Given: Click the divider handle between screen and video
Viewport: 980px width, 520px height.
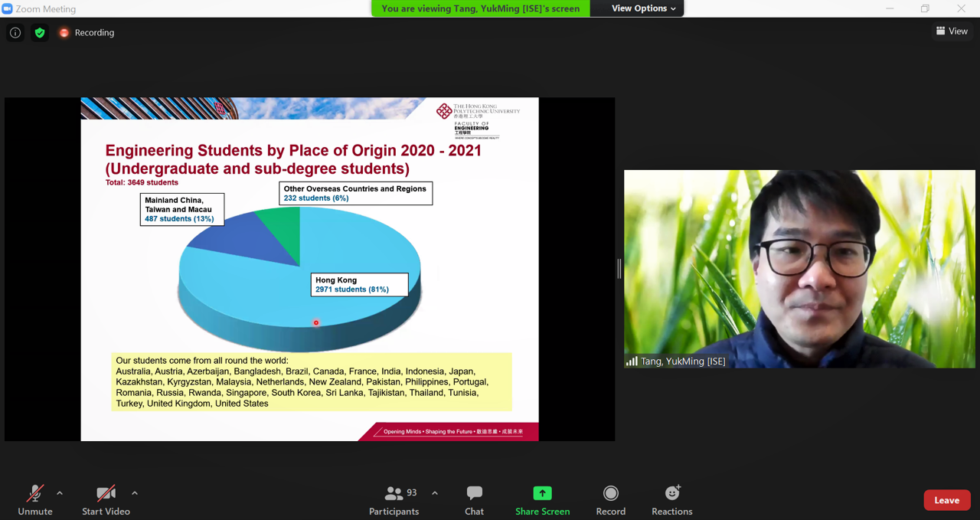Looking at the screenshot, I should pos(619,269).
